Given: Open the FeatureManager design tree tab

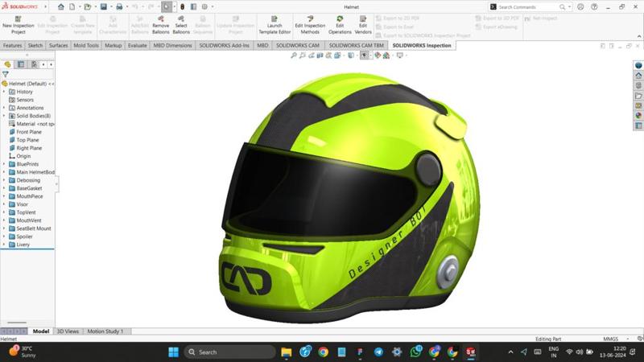Looking at the screenshot, I should pyautogui.click(x=7, y=64).
